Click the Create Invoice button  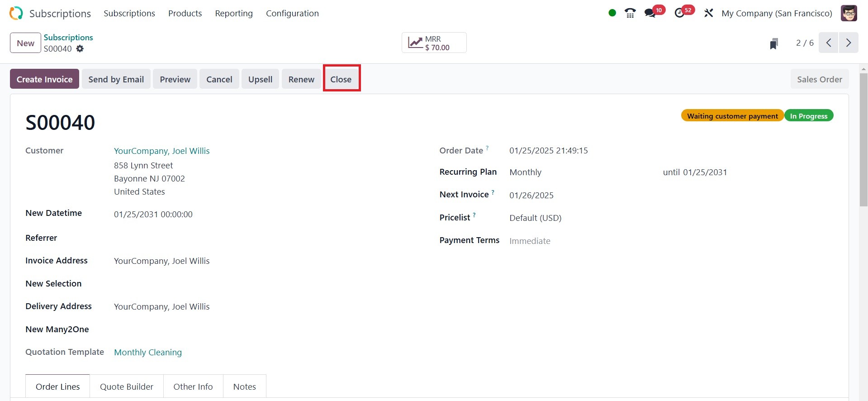[44, 79]
